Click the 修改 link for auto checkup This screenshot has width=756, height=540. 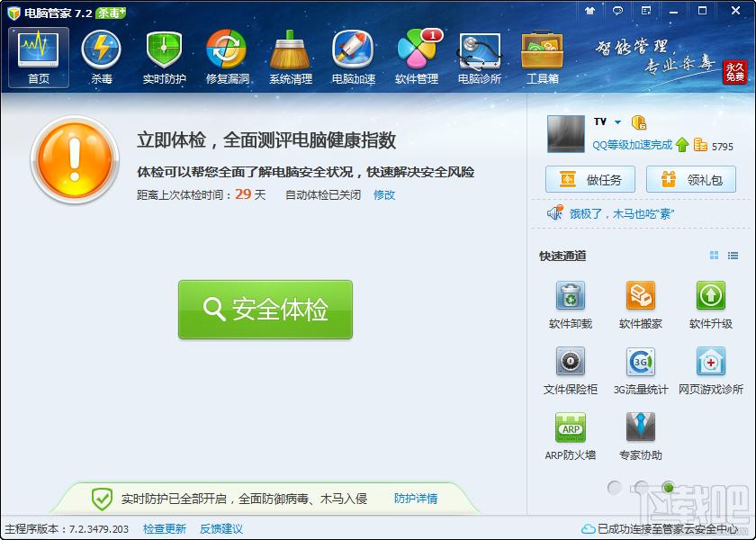(384, 194)
